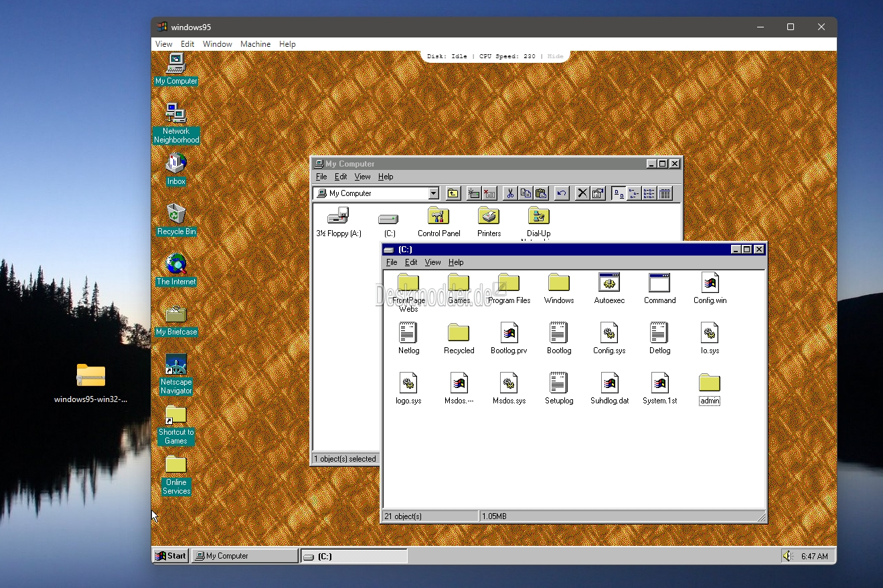This screenshot has width=883, height=588.
Task: Select the Io.sys file
Action: [x=710, y=338]
